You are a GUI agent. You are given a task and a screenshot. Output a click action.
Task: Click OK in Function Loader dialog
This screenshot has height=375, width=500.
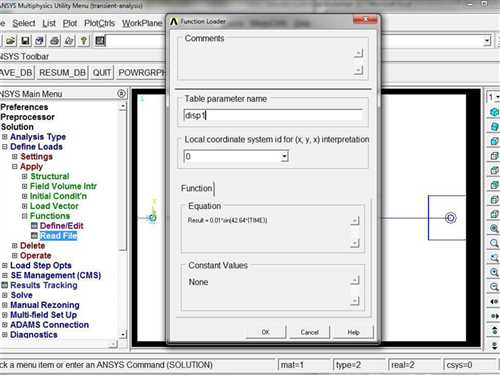click(x=266, y=332)
